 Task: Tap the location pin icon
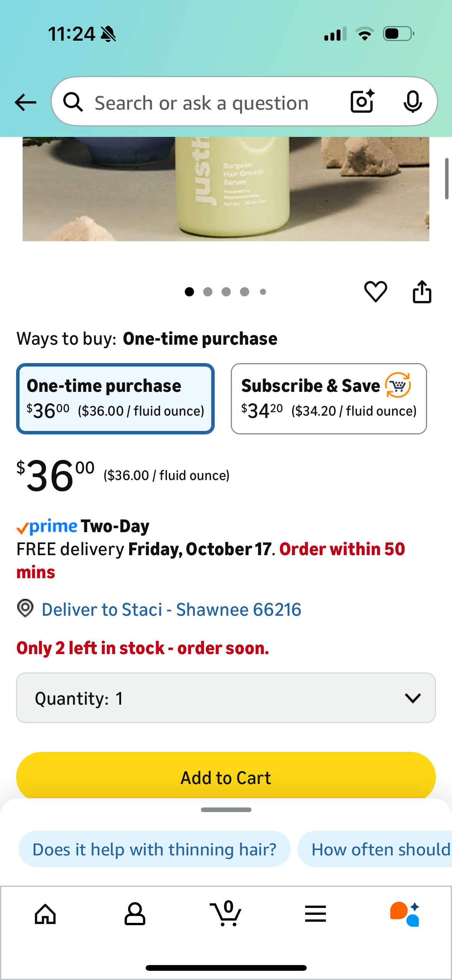click(x=25, y=608)
